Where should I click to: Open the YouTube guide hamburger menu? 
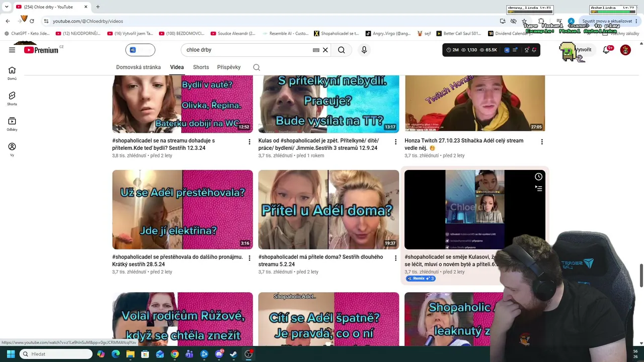[x=12, y=50]
